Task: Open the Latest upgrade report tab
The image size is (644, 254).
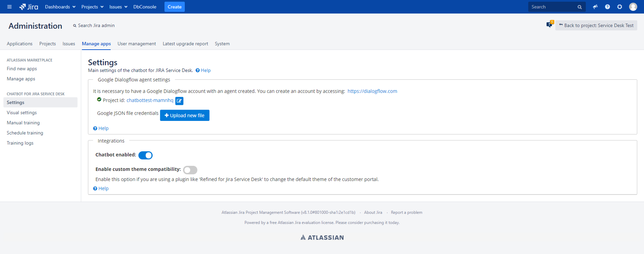Action: coord(185,44)
